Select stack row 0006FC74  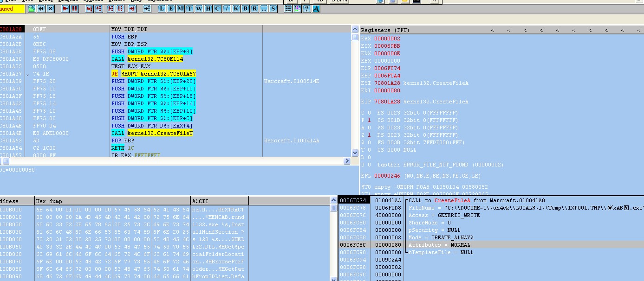point(491,200)
